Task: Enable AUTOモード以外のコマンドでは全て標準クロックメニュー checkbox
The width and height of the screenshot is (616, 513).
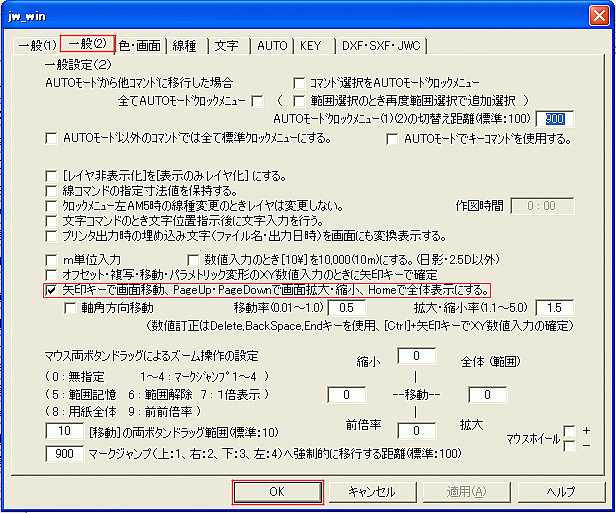Action: (51, 138)
